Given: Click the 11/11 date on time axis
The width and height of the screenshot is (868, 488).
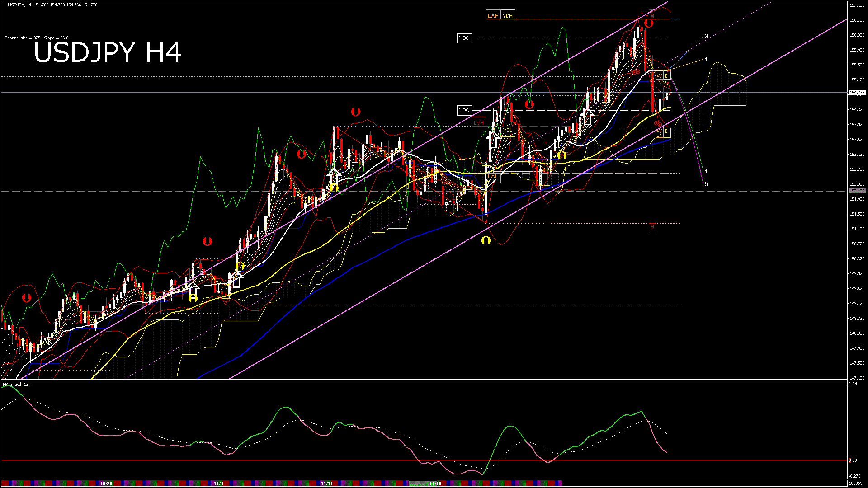Looking at the screenshot, I should pyautogui.click(x=326, y=483).
